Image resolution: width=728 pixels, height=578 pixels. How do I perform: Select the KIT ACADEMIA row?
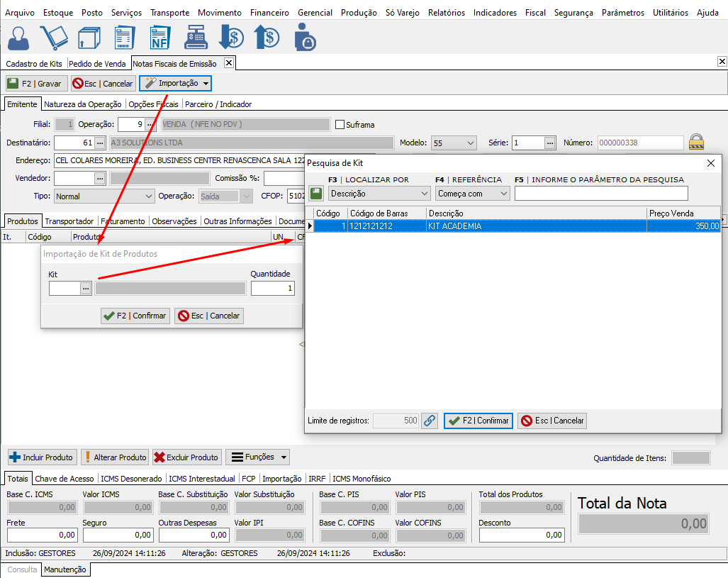496,226
